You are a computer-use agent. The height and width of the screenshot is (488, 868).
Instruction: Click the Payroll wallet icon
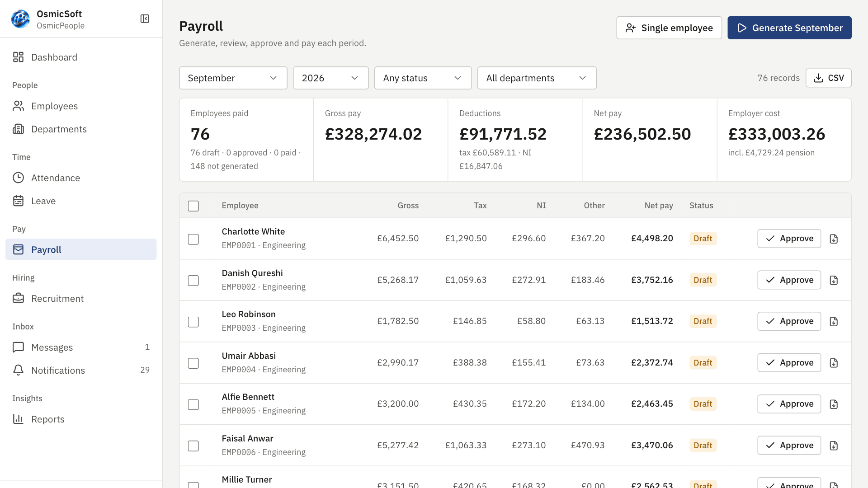click(18, 249)
